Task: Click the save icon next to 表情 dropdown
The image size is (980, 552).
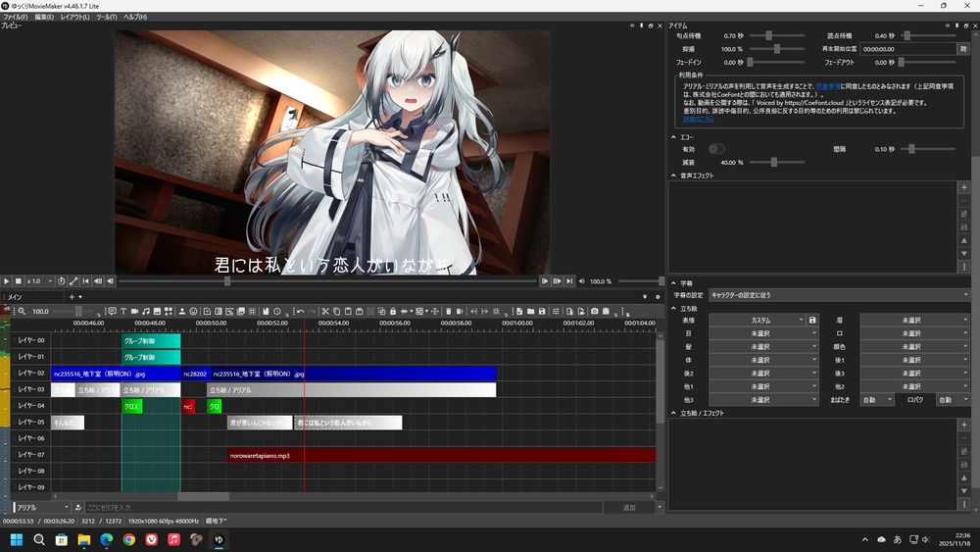Action: [x=812, y=321]
